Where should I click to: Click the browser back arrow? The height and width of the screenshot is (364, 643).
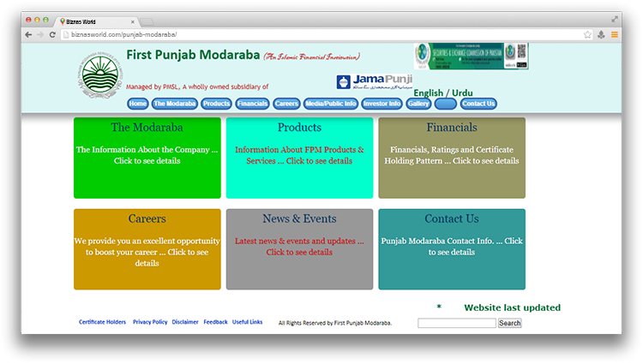click(28, 34)
